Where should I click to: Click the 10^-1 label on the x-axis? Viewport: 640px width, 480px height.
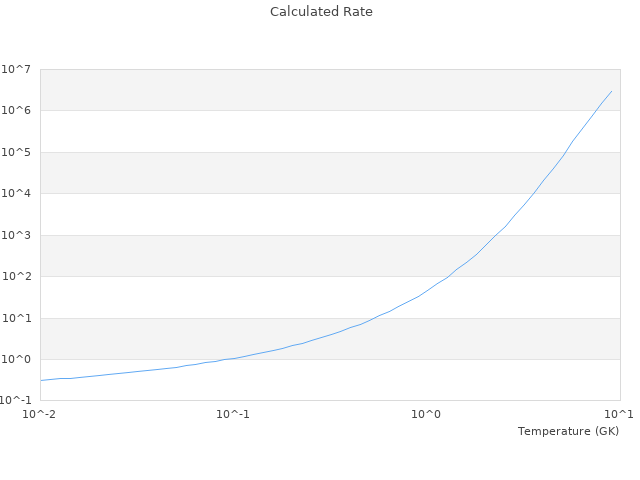coord(233,414)
